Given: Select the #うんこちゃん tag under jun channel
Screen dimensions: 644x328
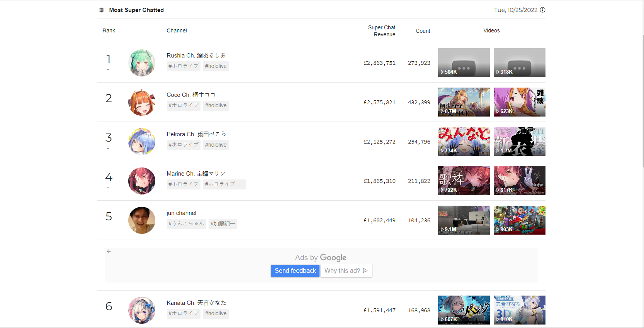Looking at the screenshot, I should coord(186,224).
